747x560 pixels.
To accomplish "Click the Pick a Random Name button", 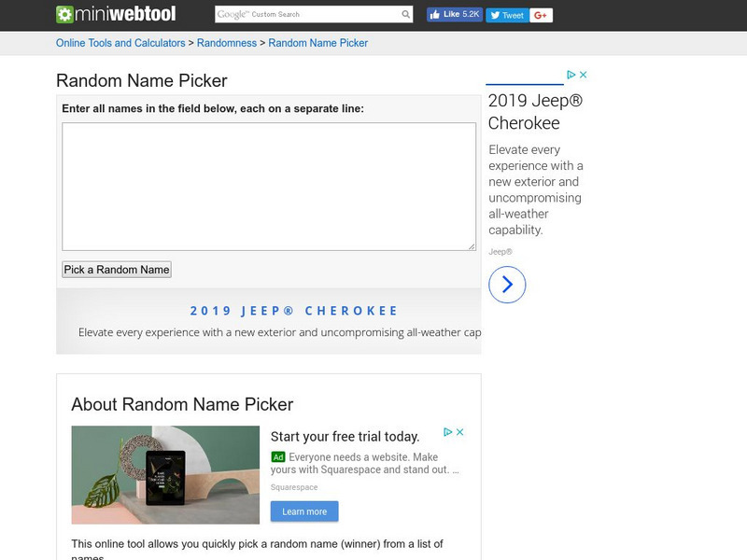I will coord(117,270).
